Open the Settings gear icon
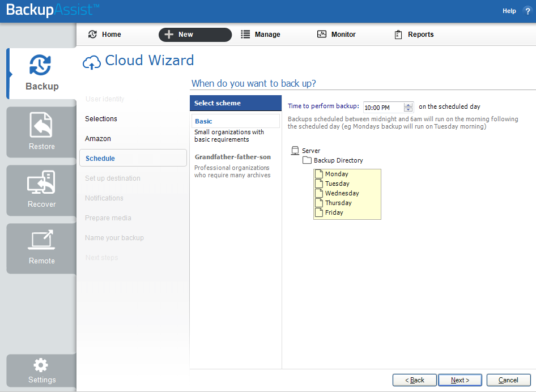This screenshot has height=392, width=536. [41, 365]
